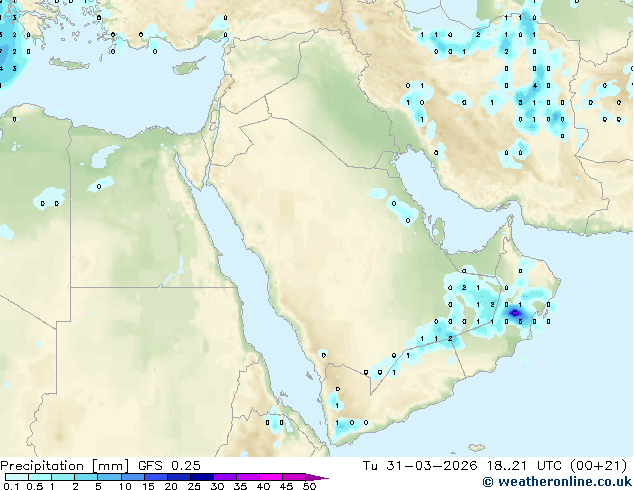Click the 10–15 mm legend color swatch
The image size is (634, 490).
tap(133, 477)
